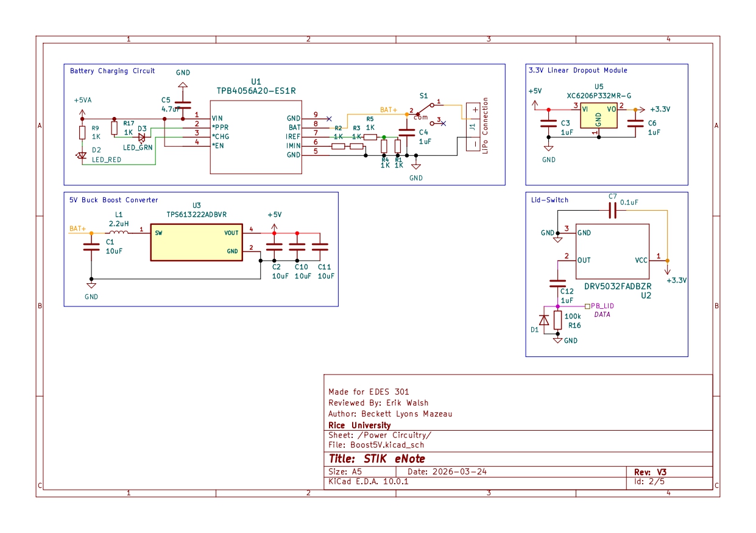The width and height of the screenshot is (756, 533).
Task: Select the U3 TPS613222ADBVR chip body
Action: click(196, 242)
